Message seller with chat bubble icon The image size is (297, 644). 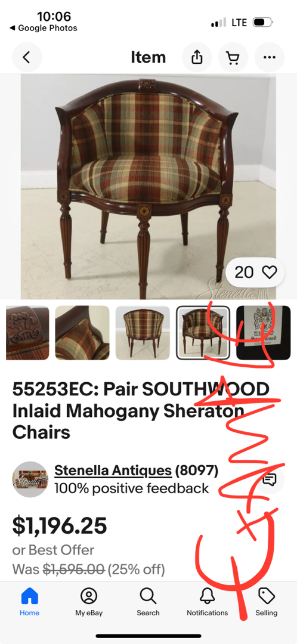click(270, 479)
